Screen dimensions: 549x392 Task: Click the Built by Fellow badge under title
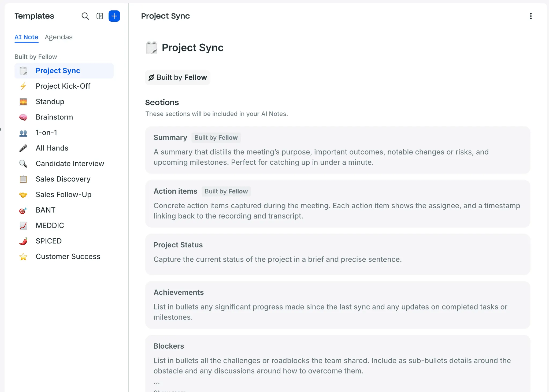177,77
